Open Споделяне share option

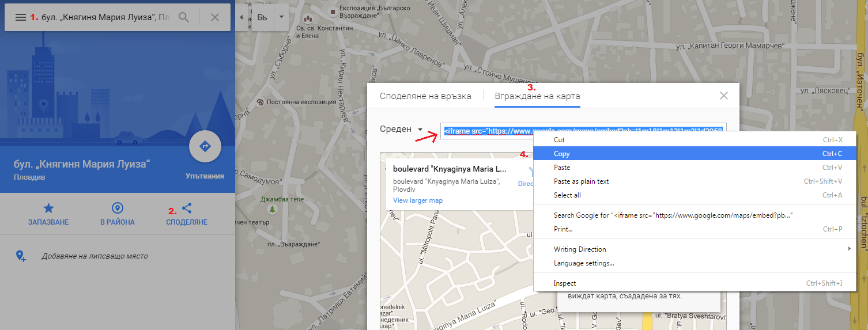(x=187, y=214)
